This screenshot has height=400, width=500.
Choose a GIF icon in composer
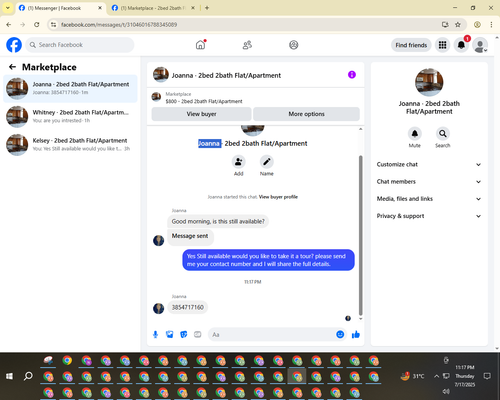(198, 334)
